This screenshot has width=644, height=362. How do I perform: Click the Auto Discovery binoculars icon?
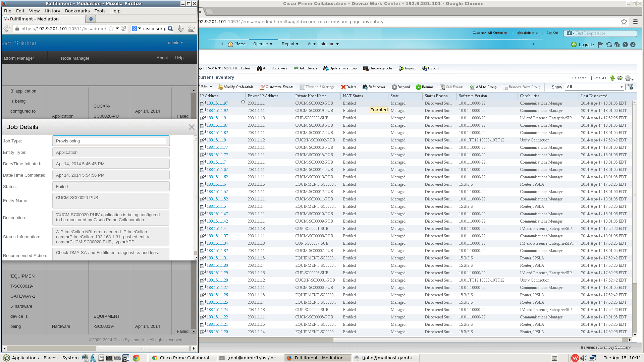click(x=259, y=68)
